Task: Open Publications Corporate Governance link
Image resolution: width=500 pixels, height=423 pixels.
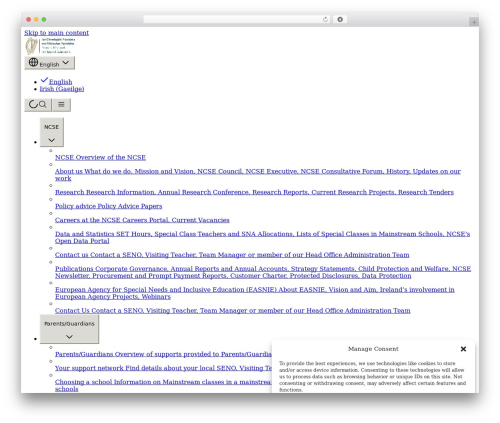Action: click(263, 272)
